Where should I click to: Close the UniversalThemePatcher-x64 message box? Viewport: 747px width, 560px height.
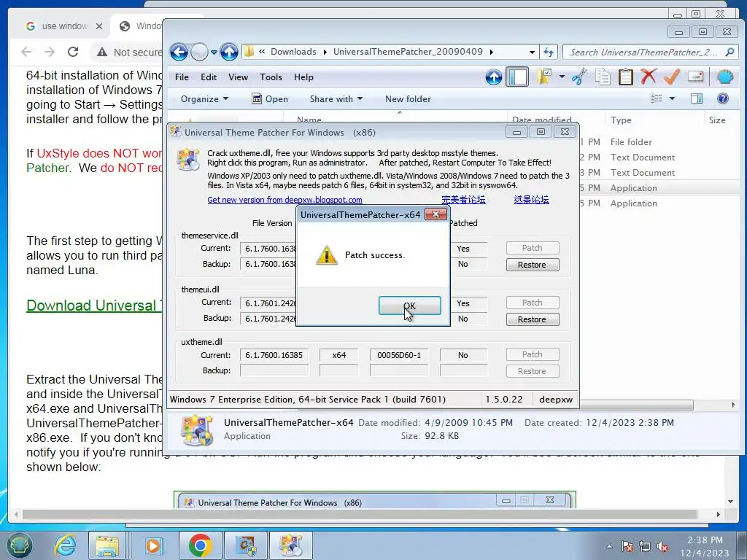point(436,214)
